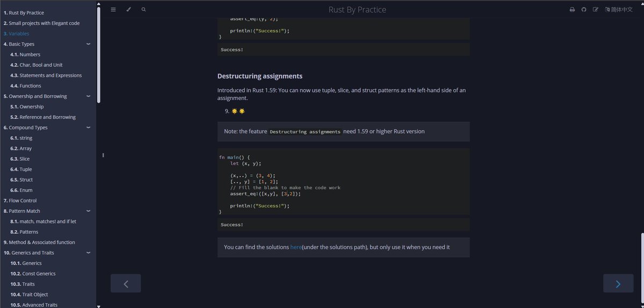644x308 pixels.
Task: Switch language to 简体中文
Action: [x=619, y=10]
